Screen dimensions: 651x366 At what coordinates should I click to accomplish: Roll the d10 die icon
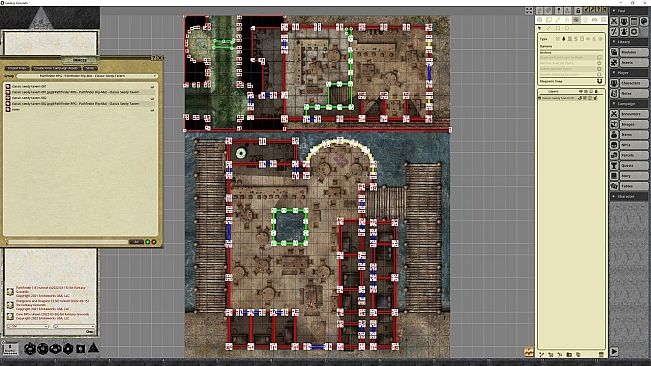(56, 349)
